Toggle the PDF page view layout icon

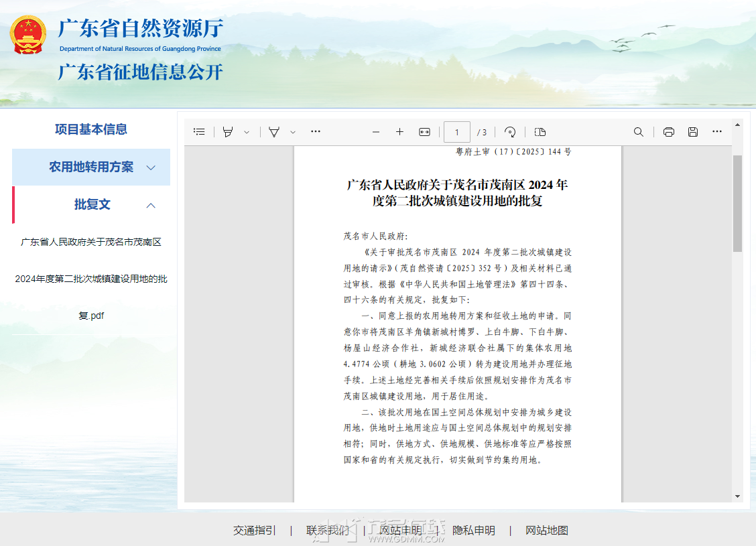click(540, 132)
